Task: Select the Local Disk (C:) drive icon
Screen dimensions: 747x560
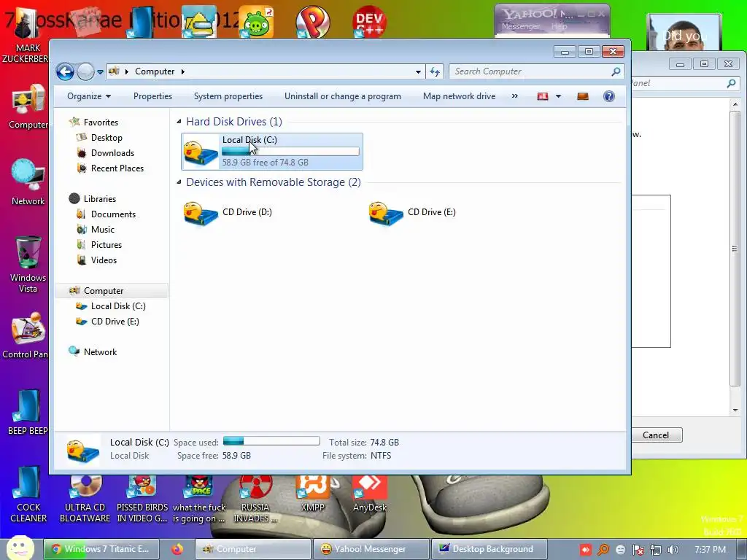Action: click(201, 152)
